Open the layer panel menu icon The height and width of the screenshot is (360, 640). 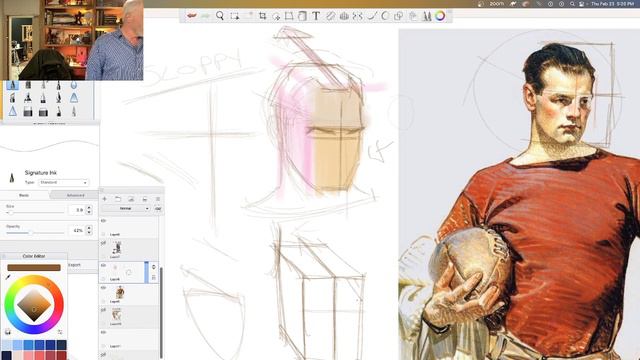tap(158, 199)
